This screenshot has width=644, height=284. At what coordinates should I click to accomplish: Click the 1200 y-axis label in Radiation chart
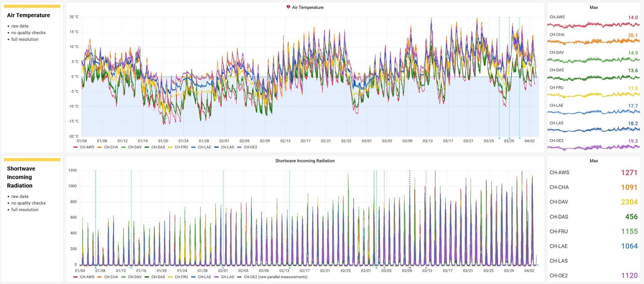72,170
